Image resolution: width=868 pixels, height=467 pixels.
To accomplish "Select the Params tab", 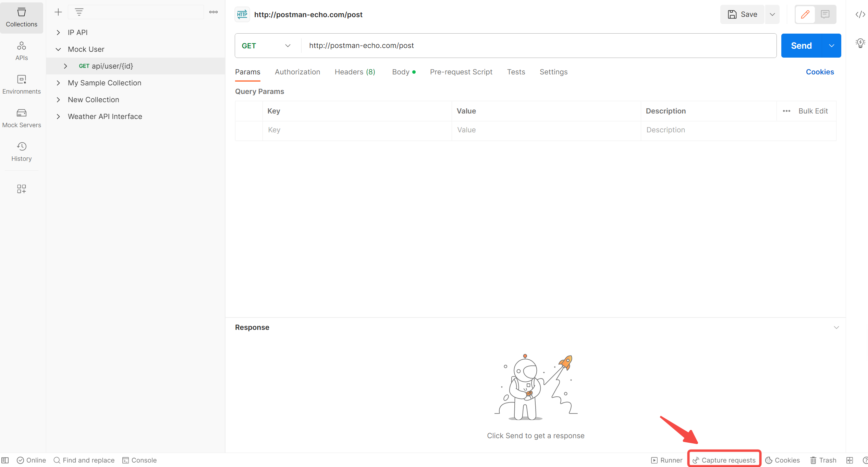I will click(x=247, y=72).
